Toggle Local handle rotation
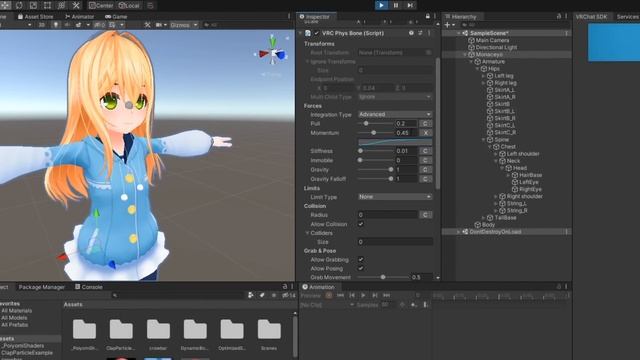This screenshot has height=360, width=640. coord(129,5)
